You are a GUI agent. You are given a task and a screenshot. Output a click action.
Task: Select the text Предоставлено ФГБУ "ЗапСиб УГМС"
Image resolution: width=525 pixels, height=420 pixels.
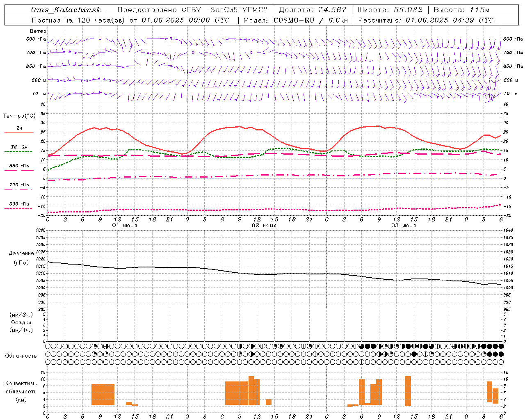[193, 10]
